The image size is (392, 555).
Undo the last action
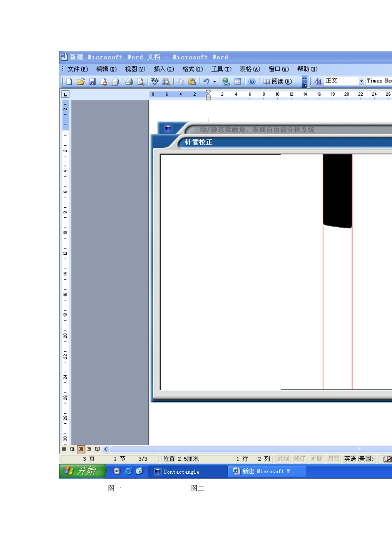tap(206, 82)
